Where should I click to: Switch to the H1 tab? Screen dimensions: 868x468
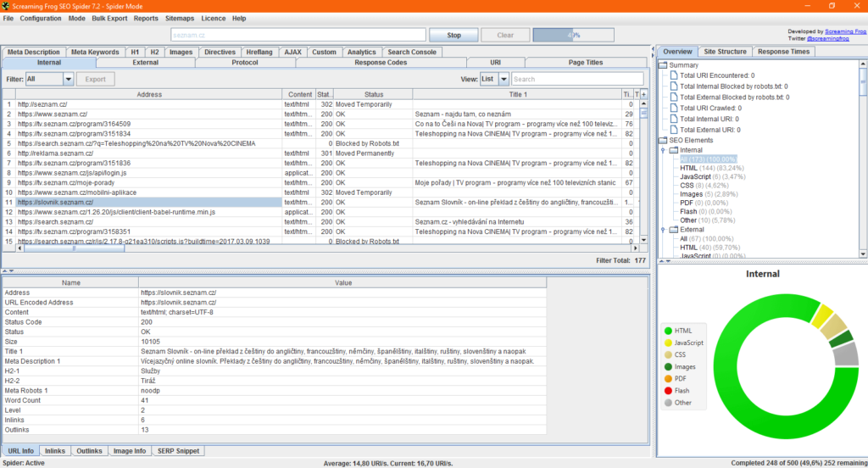(x=135, y=52)
